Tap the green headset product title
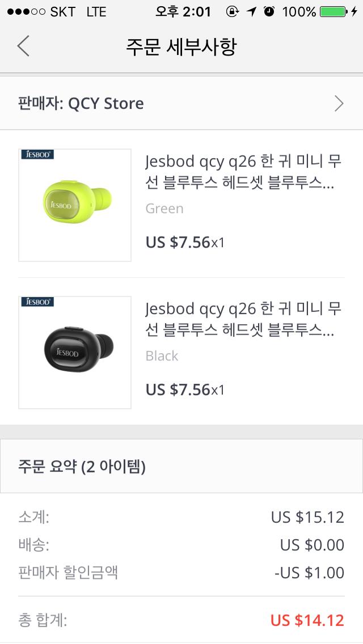Image resolution: width=363 pixels, height=644 pixels. pos(243,172)
